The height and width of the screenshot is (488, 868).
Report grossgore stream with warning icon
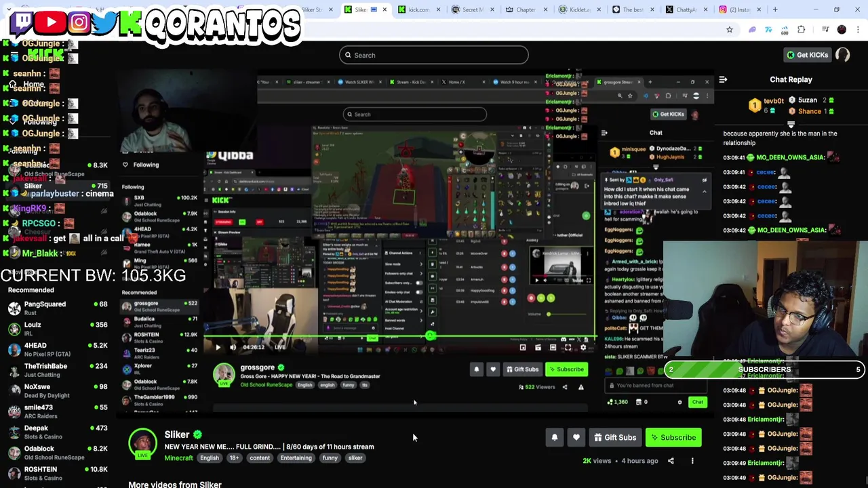(x=580, y=387)
